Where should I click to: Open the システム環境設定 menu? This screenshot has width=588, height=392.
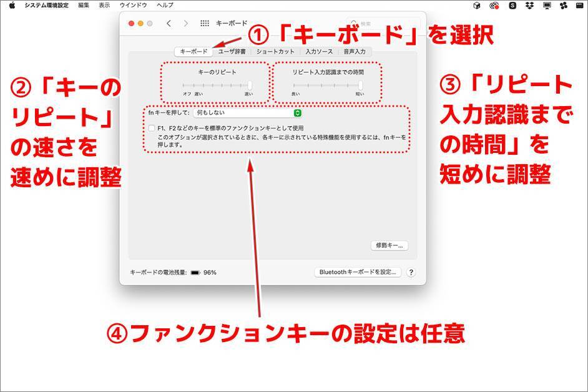click(x=46, y=5)
